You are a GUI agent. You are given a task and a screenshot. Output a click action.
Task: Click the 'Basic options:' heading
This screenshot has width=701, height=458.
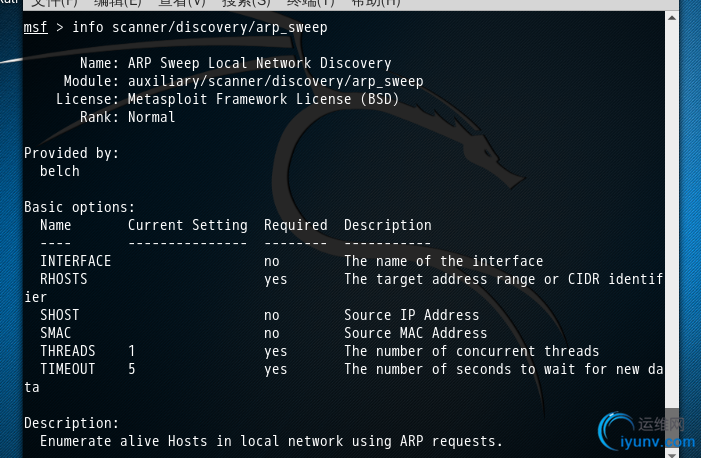click(x=79, y=207)
